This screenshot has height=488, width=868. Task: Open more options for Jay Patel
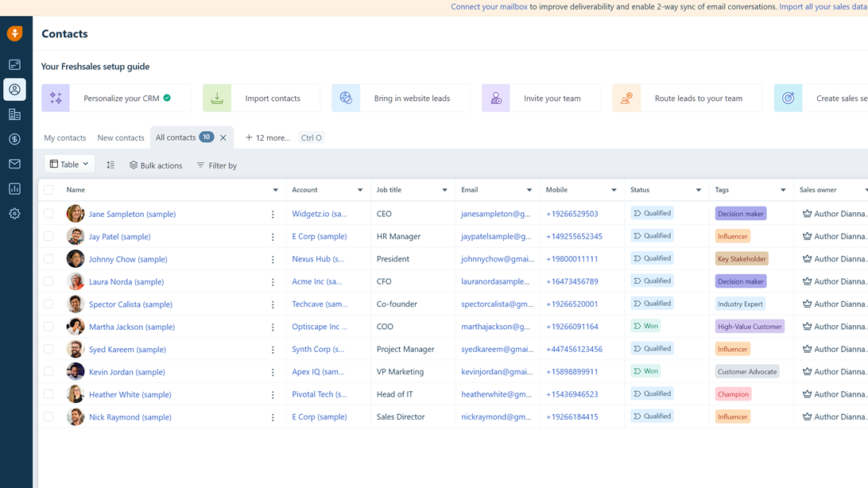pyautogui.click(x=273, y=237)
